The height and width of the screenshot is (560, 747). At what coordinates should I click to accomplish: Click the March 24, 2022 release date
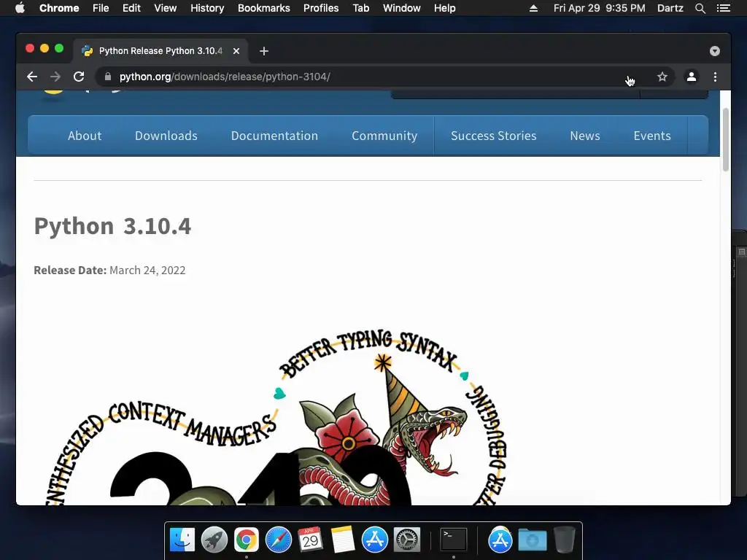pos(147,270)
